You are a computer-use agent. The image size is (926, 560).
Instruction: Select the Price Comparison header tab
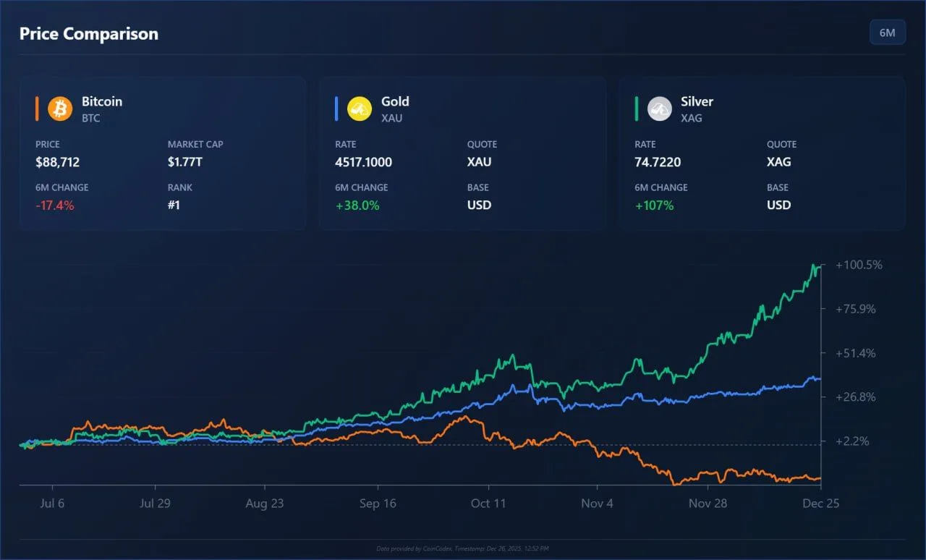click(88, 33)
